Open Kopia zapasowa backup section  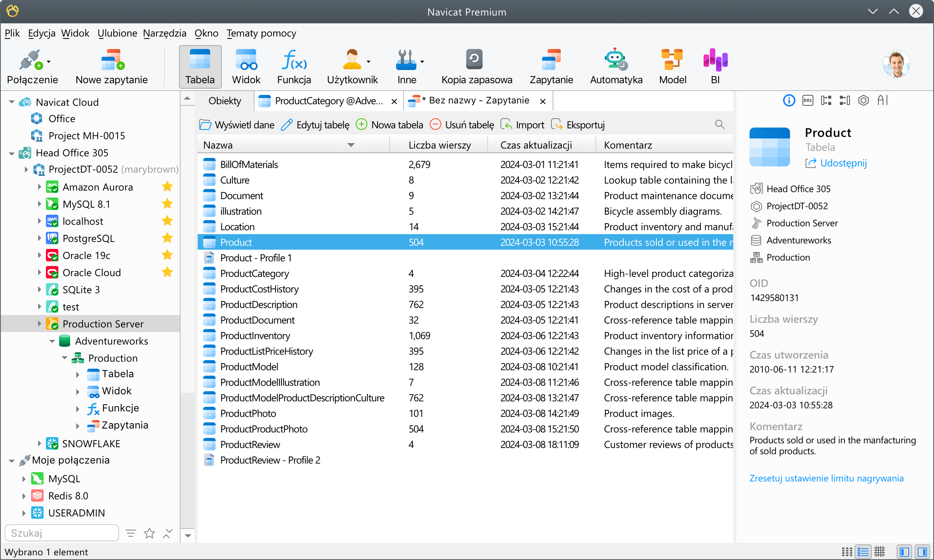point(477,67)
